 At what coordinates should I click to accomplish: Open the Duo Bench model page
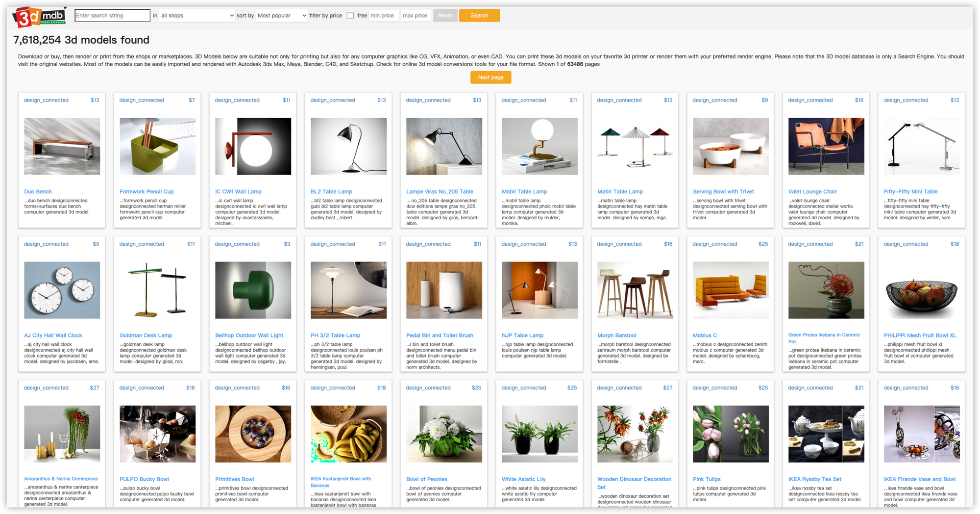click(x=39, y=191)
